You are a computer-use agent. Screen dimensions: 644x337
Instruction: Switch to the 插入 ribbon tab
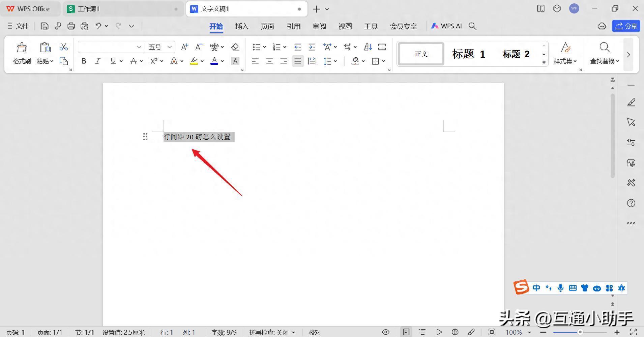[241, 26]
